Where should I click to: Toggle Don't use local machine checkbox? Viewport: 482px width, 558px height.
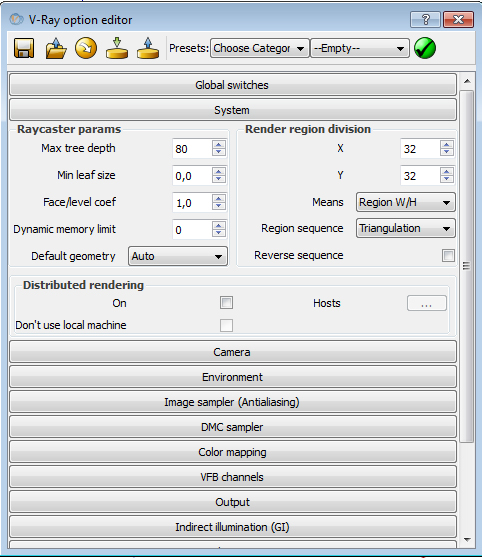click(x=226, y=325)
